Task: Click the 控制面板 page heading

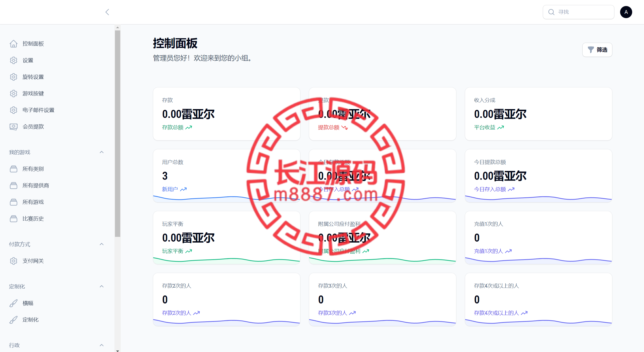Action: click(175, 43)
